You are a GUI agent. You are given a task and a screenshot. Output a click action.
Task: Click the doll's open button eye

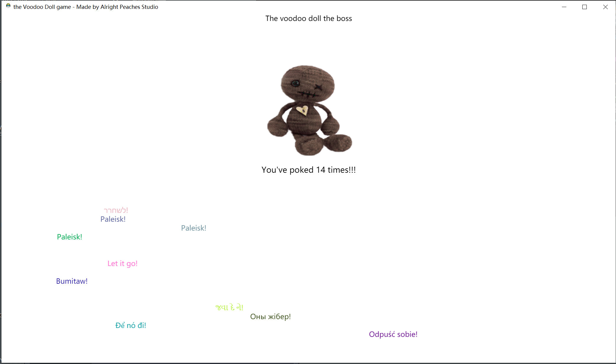pos(296,83)
